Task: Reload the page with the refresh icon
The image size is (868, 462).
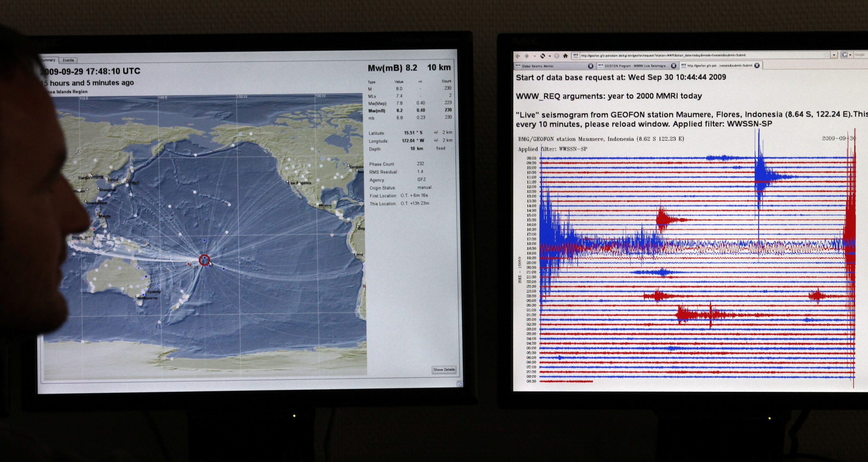Action: click(542, 56)
